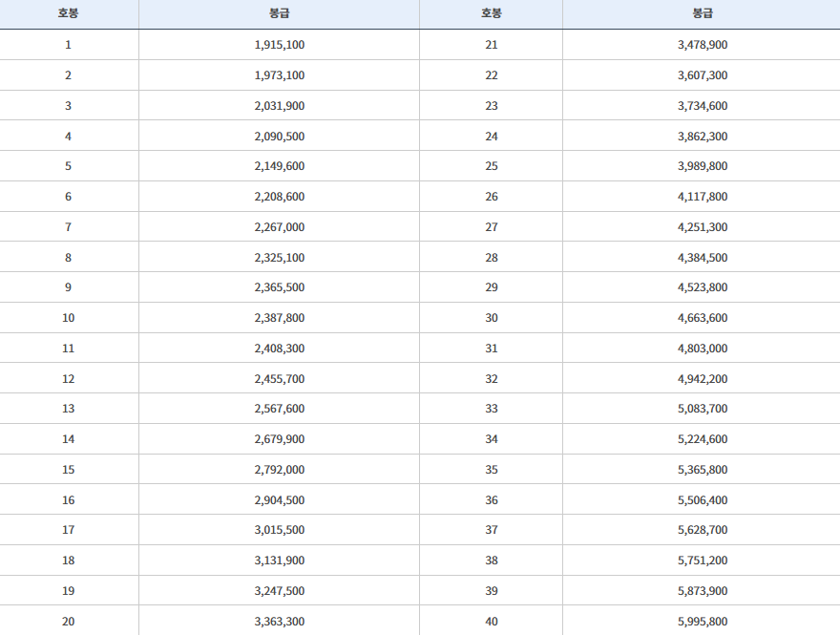This screenshot has width=840, height=635.
Task: Select the value 5,506,400
Action: coord(703,500)
